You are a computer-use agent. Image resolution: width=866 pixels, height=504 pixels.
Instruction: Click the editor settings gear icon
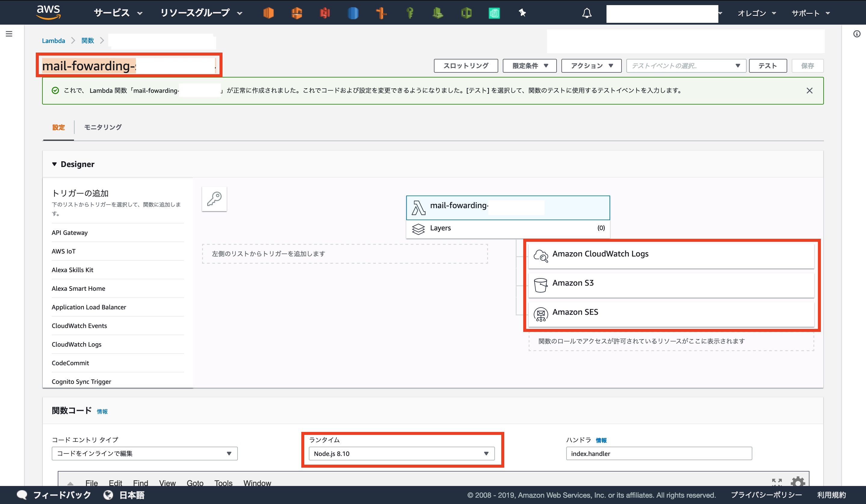tap(798, 482)
